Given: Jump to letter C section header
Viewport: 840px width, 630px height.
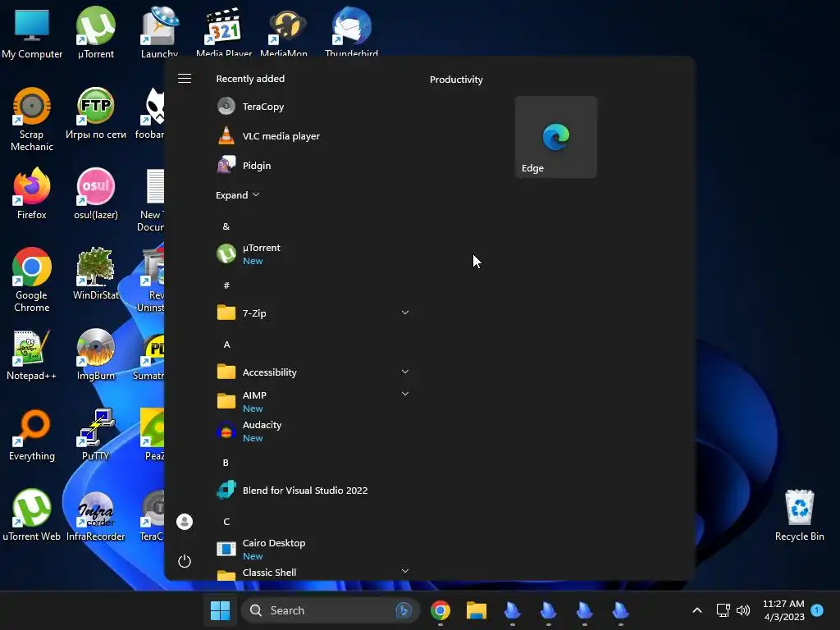Looking at the screenshot, I should [226, 521].
